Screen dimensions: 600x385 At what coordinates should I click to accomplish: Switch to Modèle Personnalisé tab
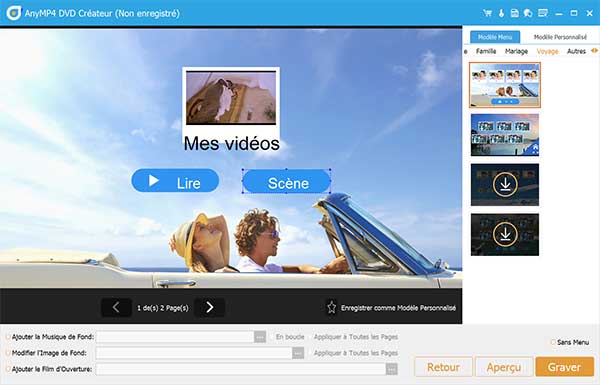coord(560,37)
